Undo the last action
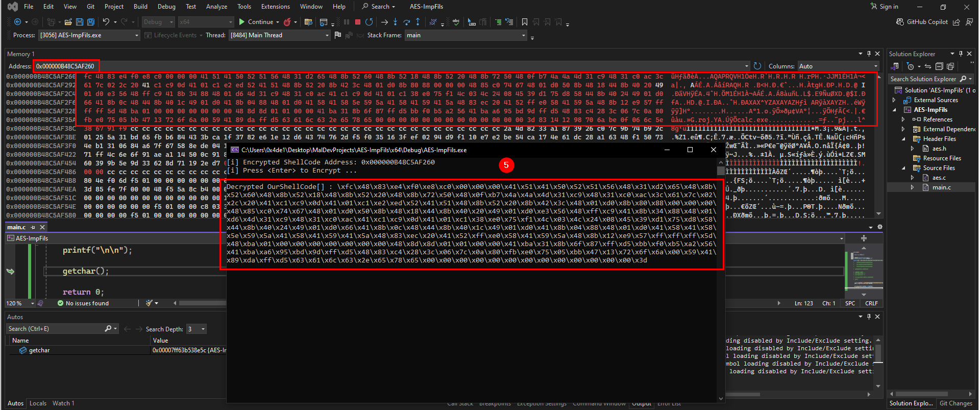 106,22
